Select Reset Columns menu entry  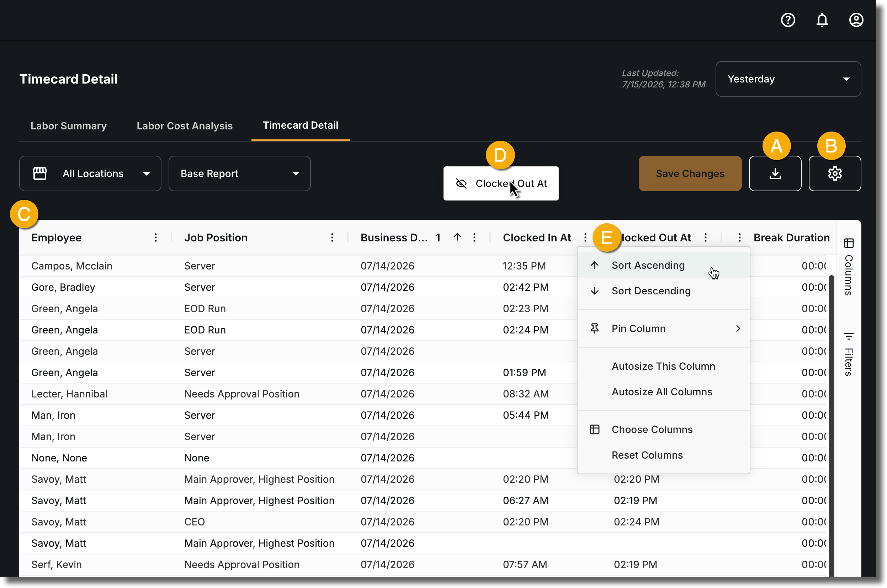click(x=663, y=455)
